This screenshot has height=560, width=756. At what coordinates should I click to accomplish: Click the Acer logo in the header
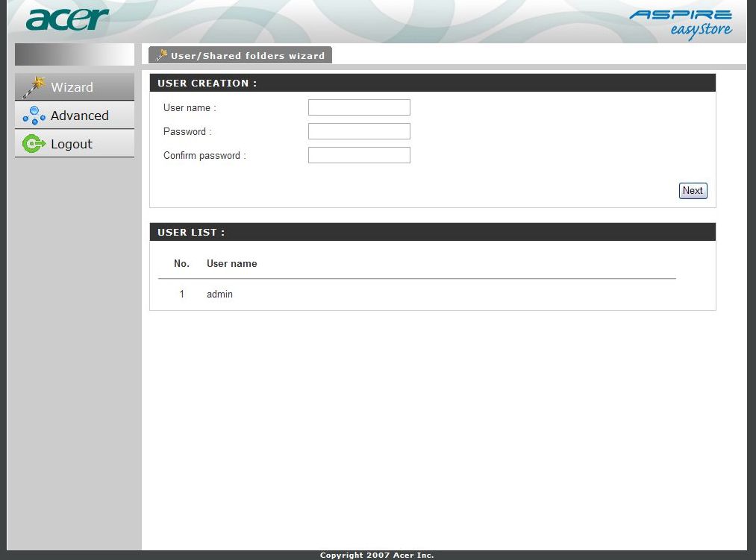(67, 19)
